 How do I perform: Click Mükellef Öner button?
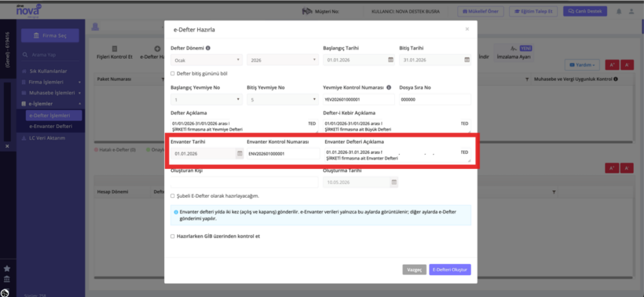pos(480,11)
